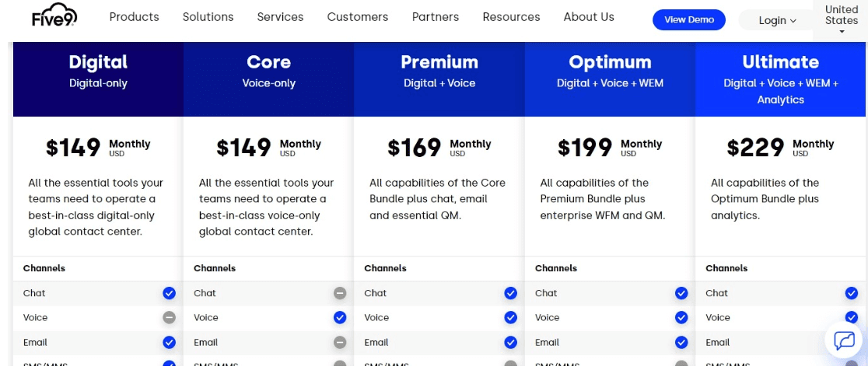Click Voice unavailable icon in Digital plan
The image size is (868, 370).
[169, 317]
